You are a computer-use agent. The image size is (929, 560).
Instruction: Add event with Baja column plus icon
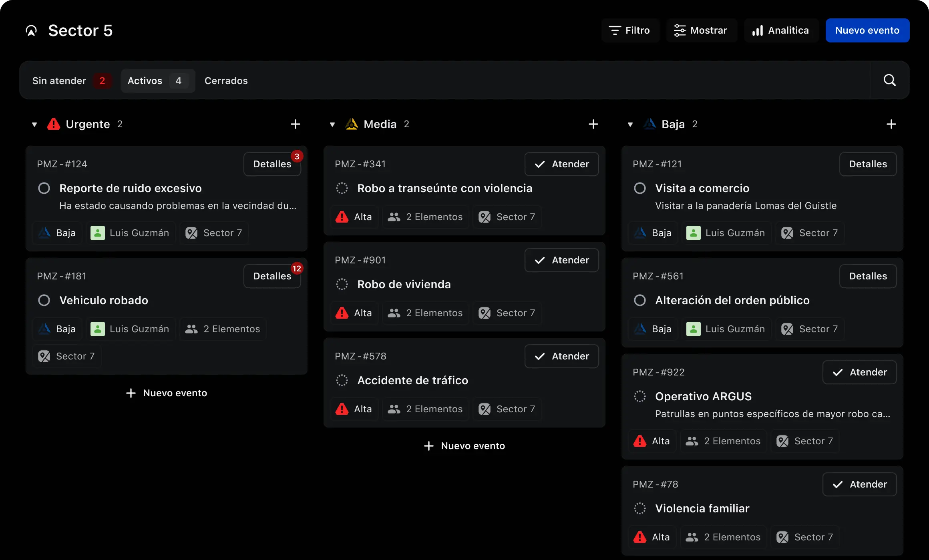891,124
